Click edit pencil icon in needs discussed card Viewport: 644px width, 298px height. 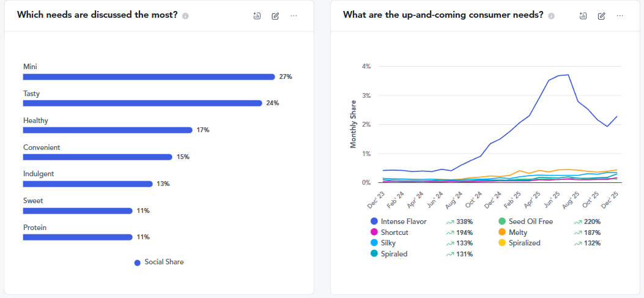275,16
